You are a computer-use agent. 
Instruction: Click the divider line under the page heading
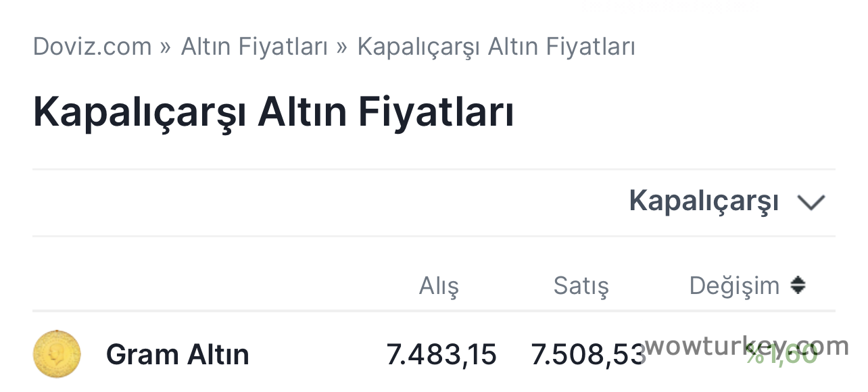433,169
